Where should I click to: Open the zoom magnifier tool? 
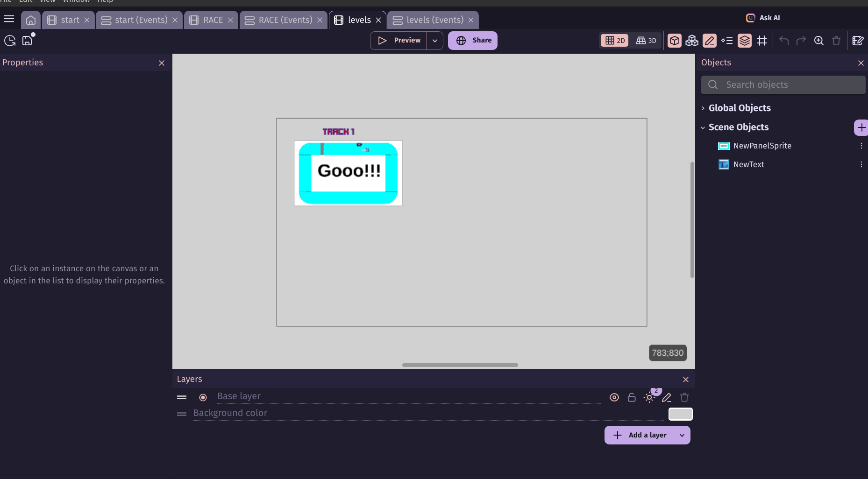818,41
